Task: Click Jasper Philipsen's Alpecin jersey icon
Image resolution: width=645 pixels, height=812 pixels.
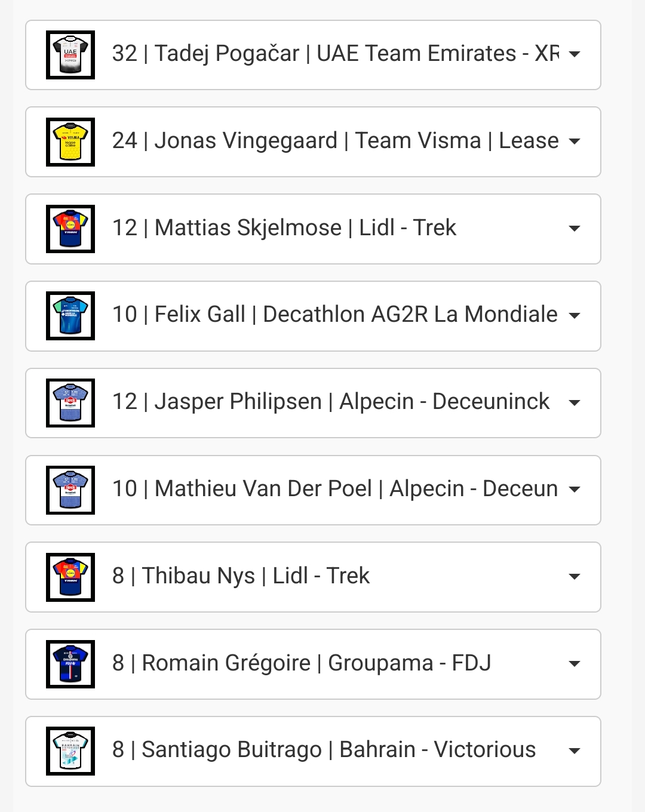Action: click(70, 403)
